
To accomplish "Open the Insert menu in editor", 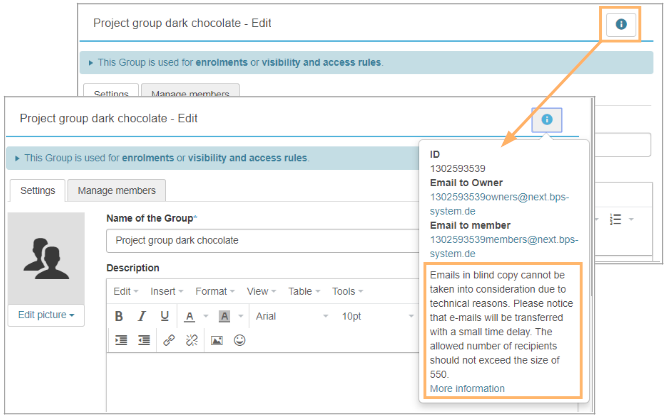I will pyautogui.click(x=166, y=291).
